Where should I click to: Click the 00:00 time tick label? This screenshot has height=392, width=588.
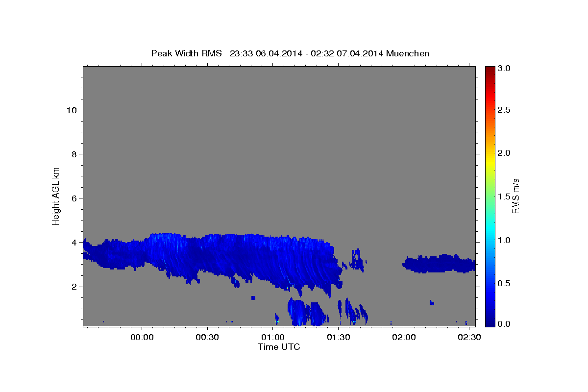tap(142, 338)
